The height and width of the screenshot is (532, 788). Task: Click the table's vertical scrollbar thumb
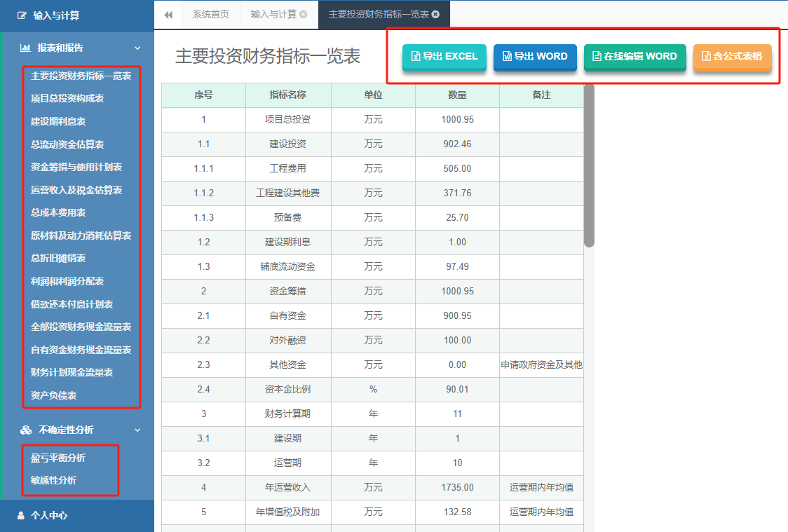[589, 165]
